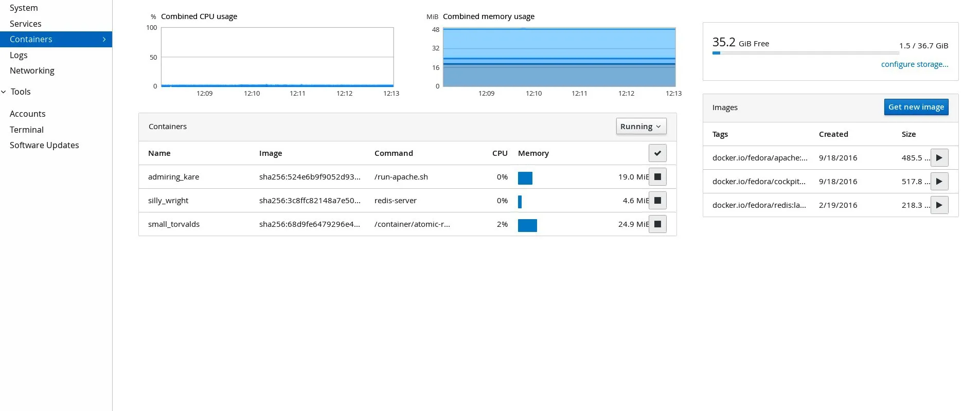This screenshot has width=980, height=411.
Task: Go to the Services page
Action: [x=26, y=24]
